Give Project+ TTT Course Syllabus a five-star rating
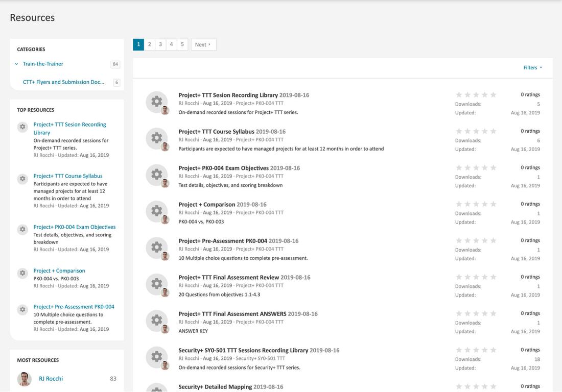This screenshot has width=562, height=392. pos(493,131)
